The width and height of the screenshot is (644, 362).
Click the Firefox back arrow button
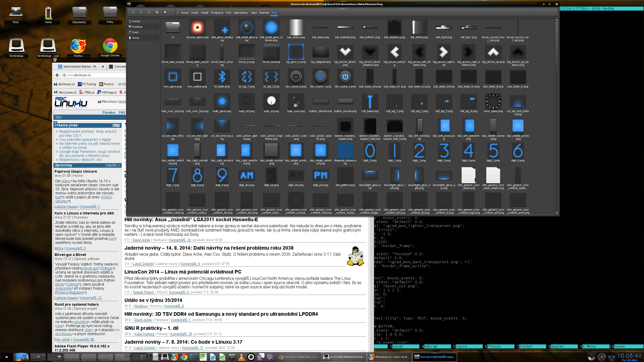(57, 75)
